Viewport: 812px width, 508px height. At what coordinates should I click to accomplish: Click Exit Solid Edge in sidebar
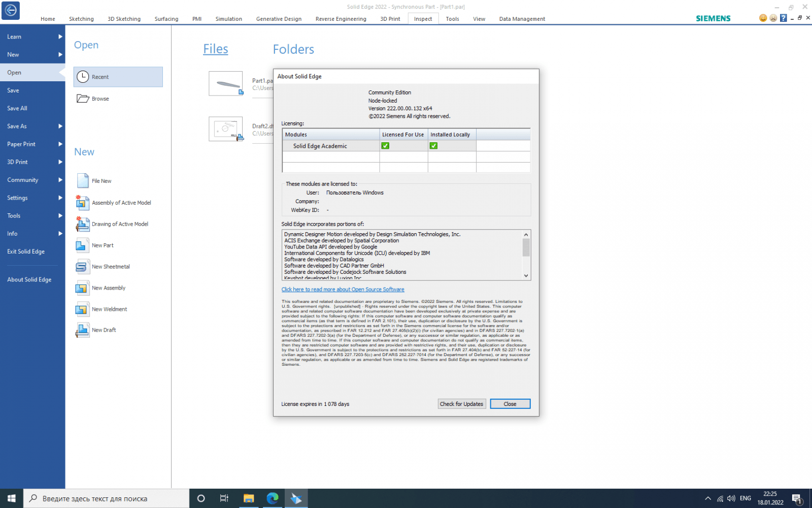point(26,251)
